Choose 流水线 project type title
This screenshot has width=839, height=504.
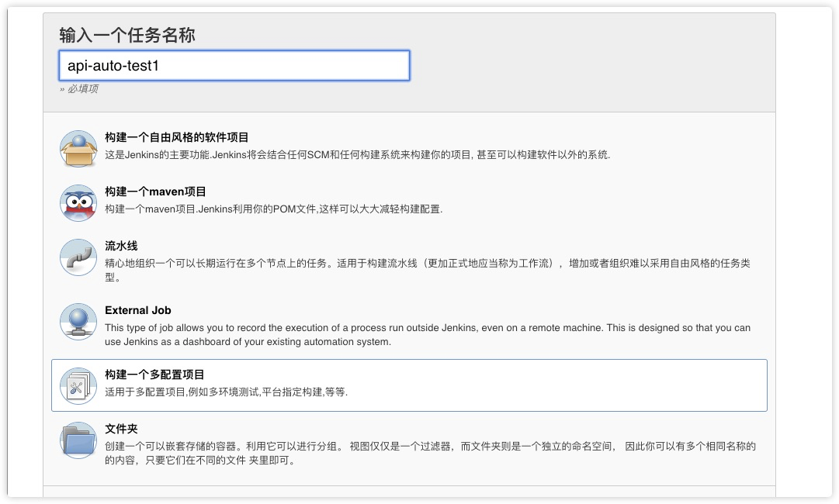[121, 246]
